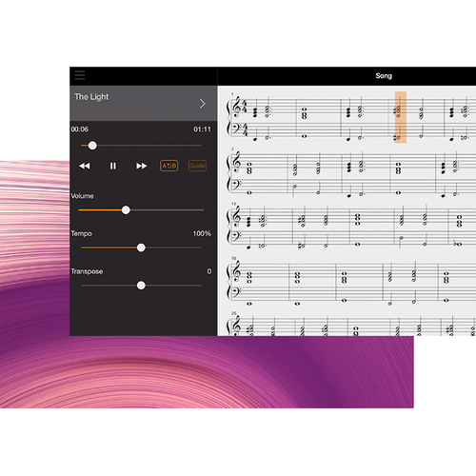Click the Transpose label

(87, 271)
